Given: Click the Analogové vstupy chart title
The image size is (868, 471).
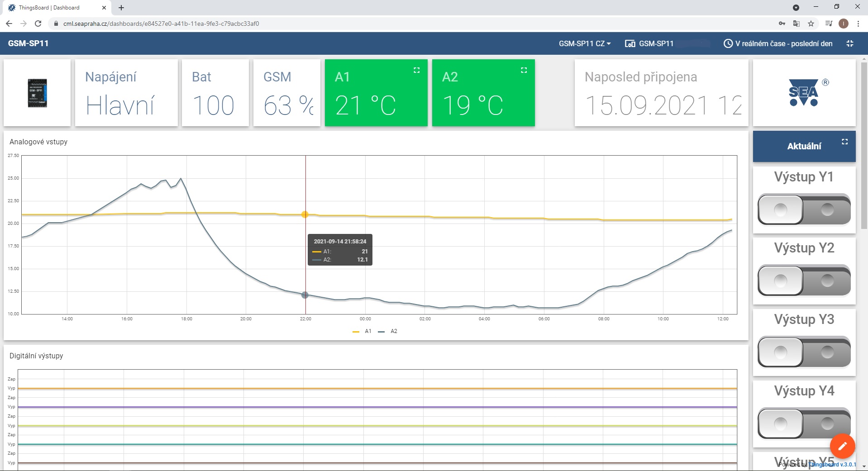Looking at the screenshot, I should [x=38, y=142].
